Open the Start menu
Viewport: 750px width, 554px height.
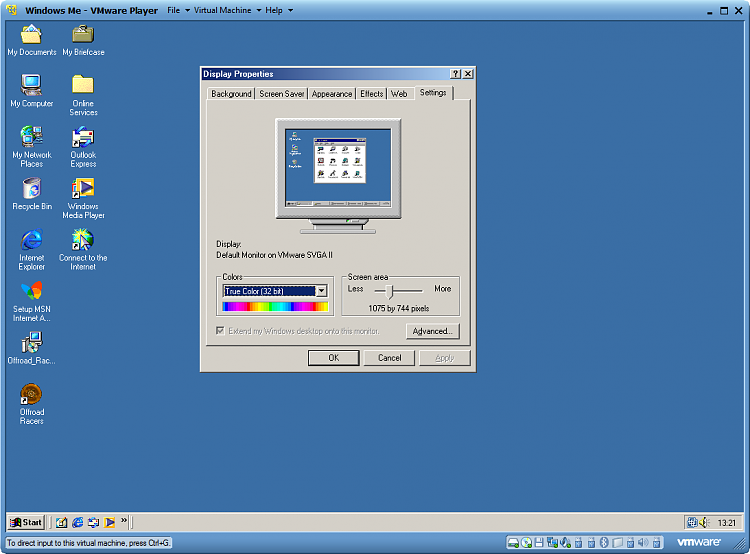(x=26, y=522)
